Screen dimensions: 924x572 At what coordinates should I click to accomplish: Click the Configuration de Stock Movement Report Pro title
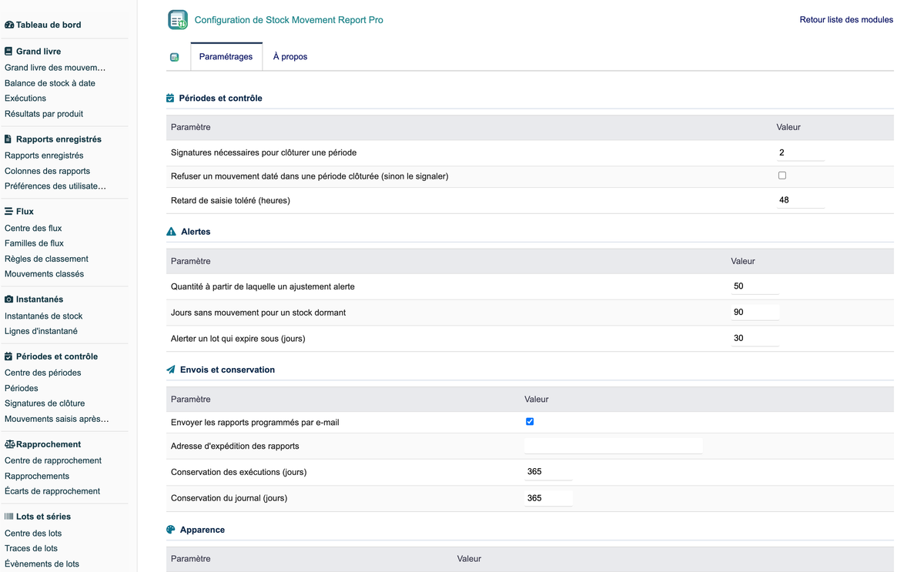[x=289, y=20]
